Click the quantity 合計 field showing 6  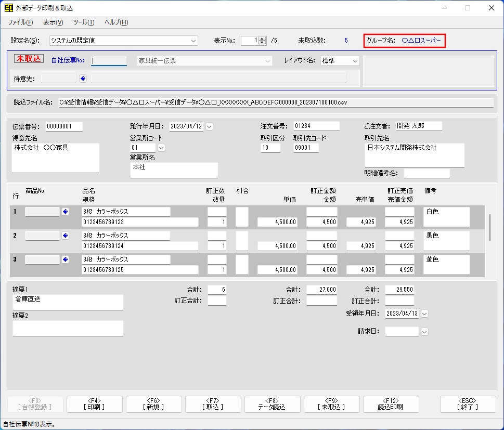tap(217, 290)
